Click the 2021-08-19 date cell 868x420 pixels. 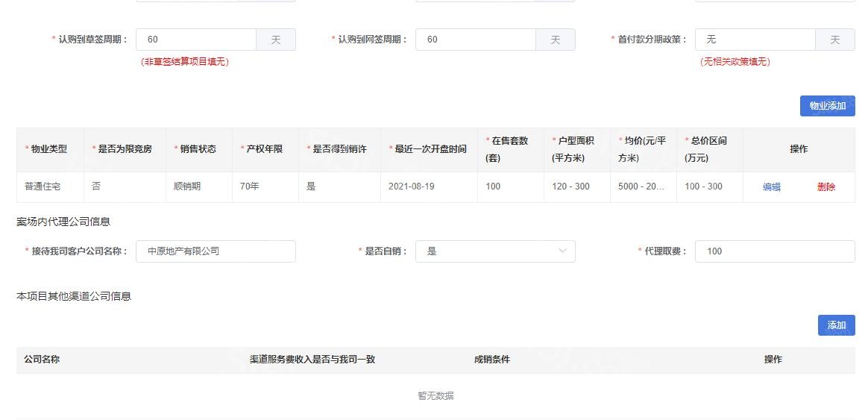(411, 187)
